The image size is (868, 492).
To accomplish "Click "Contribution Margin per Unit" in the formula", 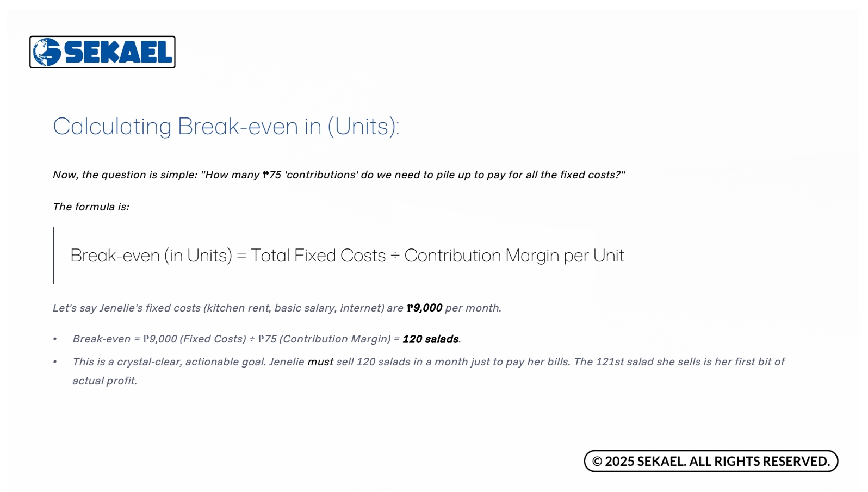I will [x=514, y=256].
